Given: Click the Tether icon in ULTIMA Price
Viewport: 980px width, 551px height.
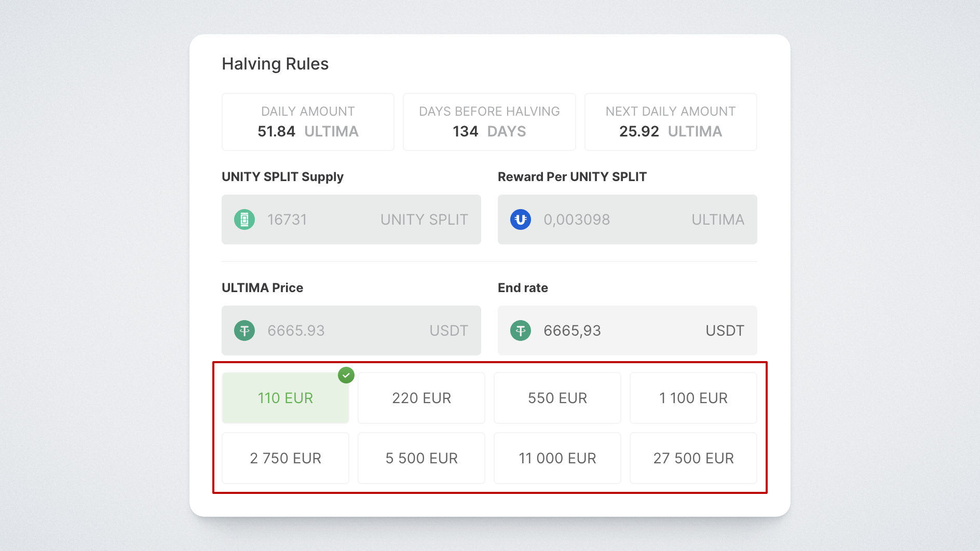Looking at the screenshot, I should click(244, 330).
